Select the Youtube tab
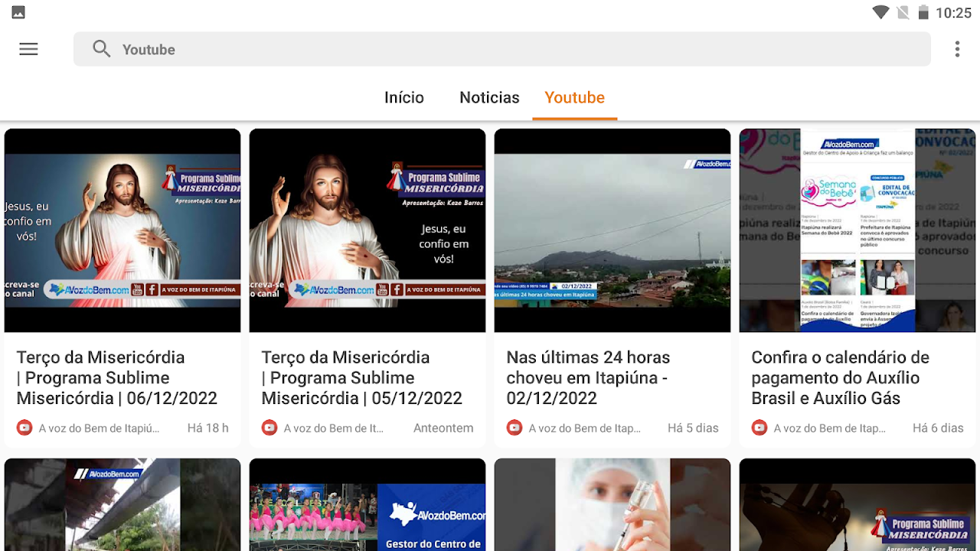 [574, 97]
